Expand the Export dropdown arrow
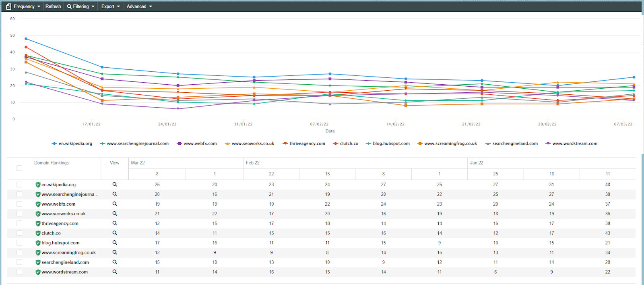Viewport: 644px width, 285px height. tap(118, 6)
